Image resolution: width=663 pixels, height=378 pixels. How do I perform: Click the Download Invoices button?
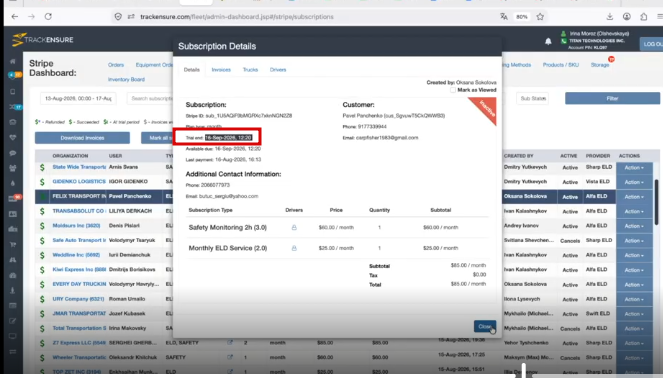[82, 138]
